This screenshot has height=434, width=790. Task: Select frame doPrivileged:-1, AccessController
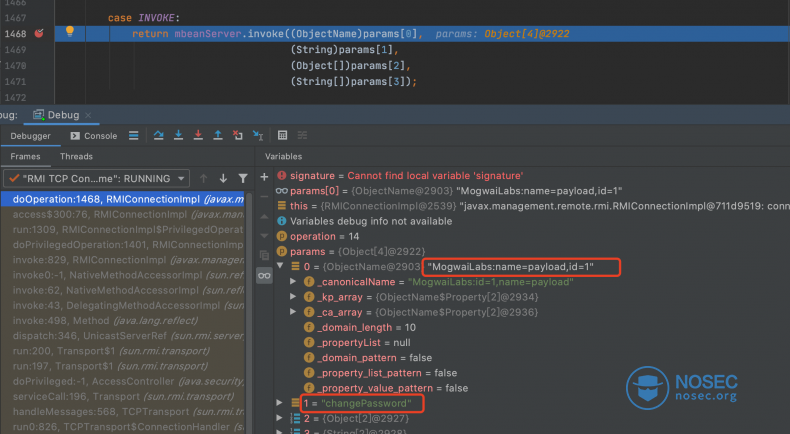click(122, 381)
